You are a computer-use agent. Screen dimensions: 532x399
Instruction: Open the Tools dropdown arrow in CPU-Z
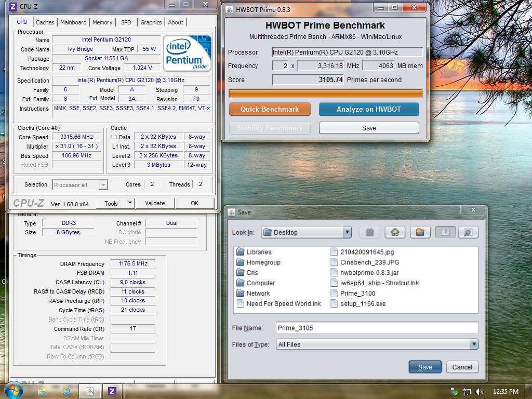[130, 203]
